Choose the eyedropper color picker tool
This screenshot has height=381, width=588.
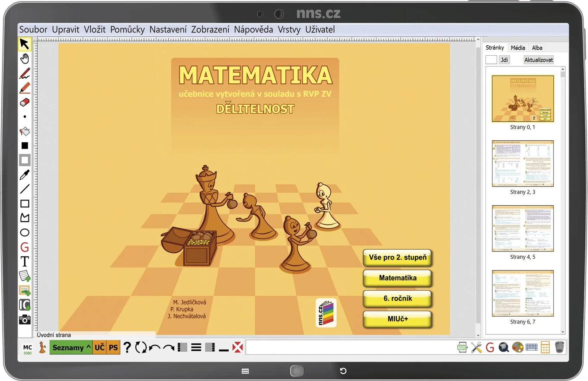click(x=25, y=175)
